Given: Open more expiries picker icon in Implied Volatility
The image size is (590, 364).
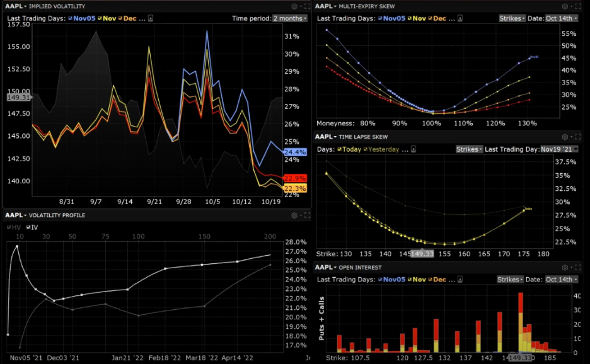Looking at the screenshot, I should point(151,18).
